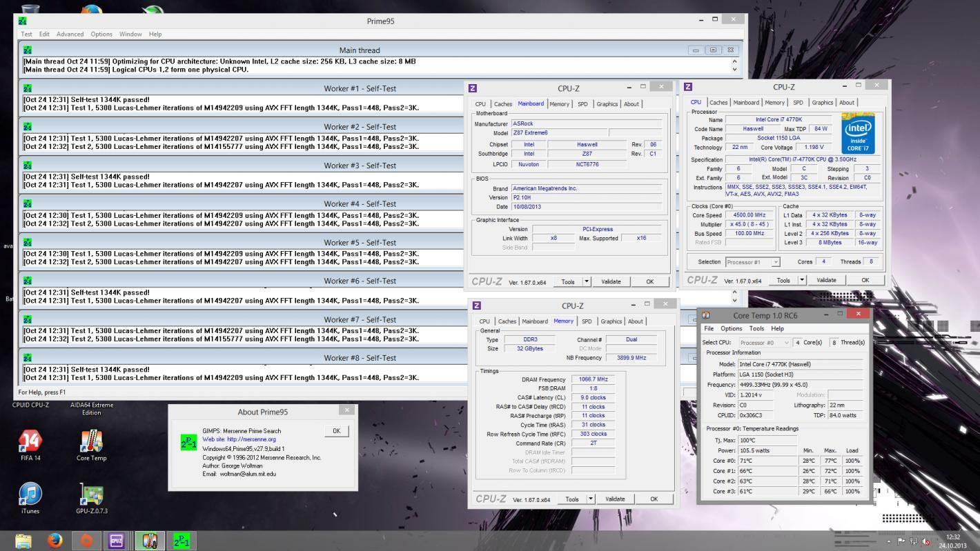Click OK in CPU-Z Memory window
The image size is (980, 551).
[654, 499]
